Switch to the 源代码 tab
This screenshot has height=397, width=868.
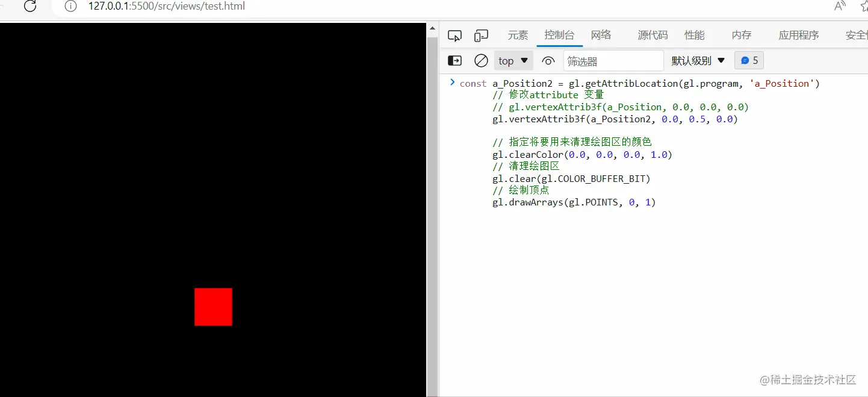[x=653, y=35]
